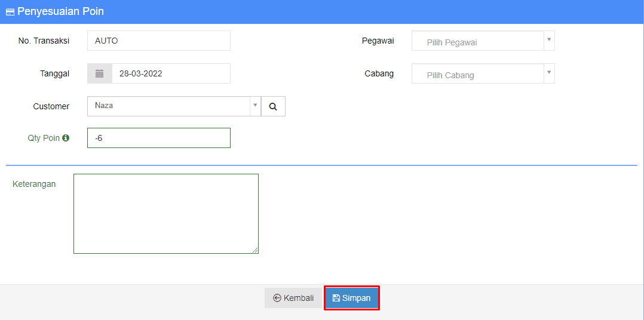Click the magnifier search button next to Customer
The image size is (644, 320).
coord(273,106)
